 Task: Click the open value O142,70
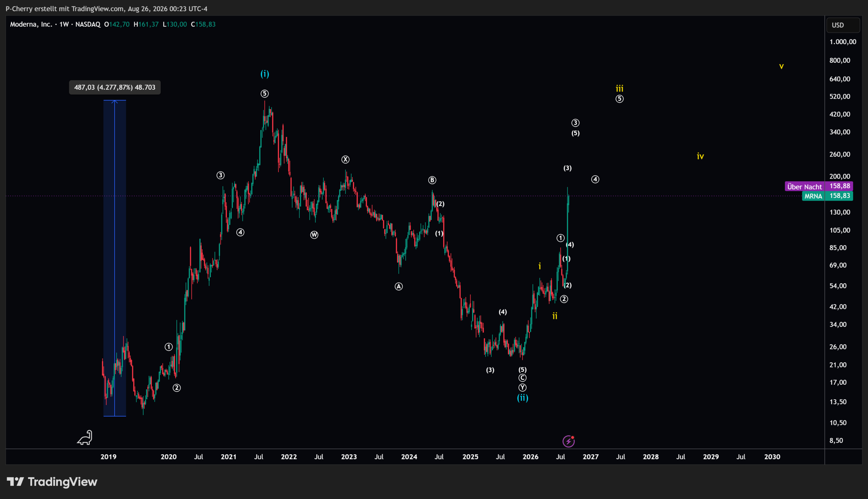click(117, 24)
